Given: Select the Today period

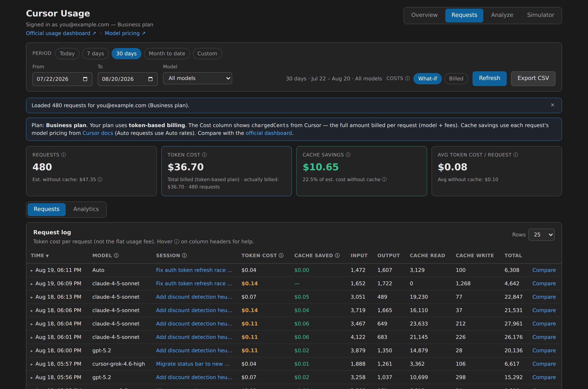Looking at the screenshot, I should tap(67, 54).
